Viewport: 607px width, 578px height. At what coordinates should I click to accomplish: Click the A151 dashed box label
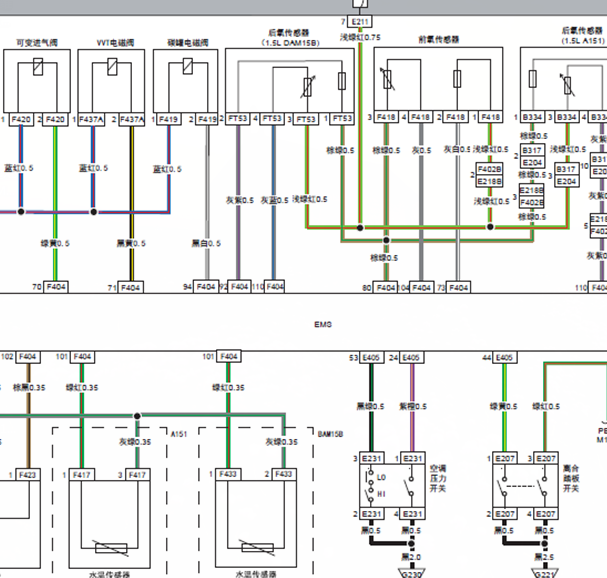(x=179, y=434)
